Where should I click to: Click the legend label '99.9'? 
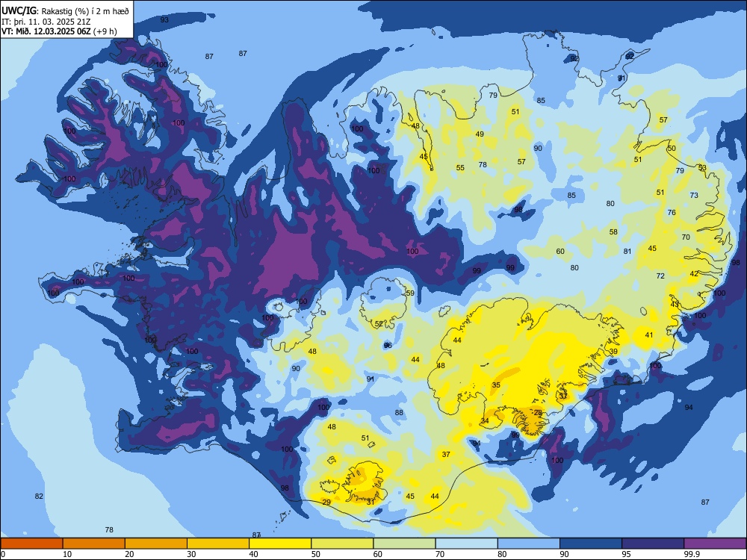692,554
